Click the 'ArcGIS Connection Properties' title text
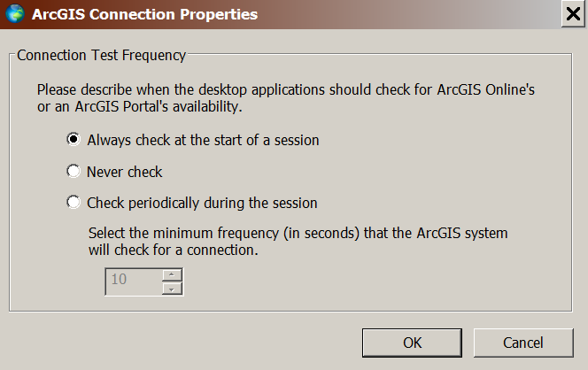Screen dimensions: 588x370 pyautogui.click(x=145, y=15)
